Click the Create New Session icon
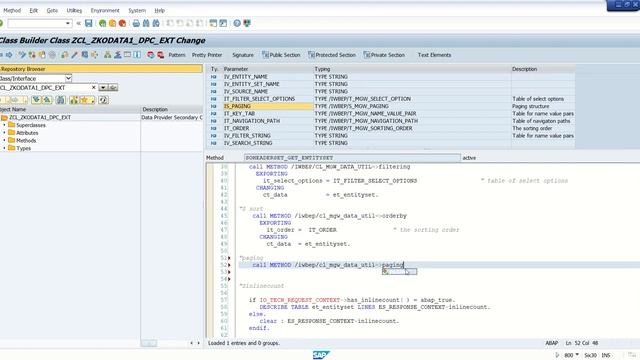Viewport: 640px width, 360px height. [x=213, y=23]
